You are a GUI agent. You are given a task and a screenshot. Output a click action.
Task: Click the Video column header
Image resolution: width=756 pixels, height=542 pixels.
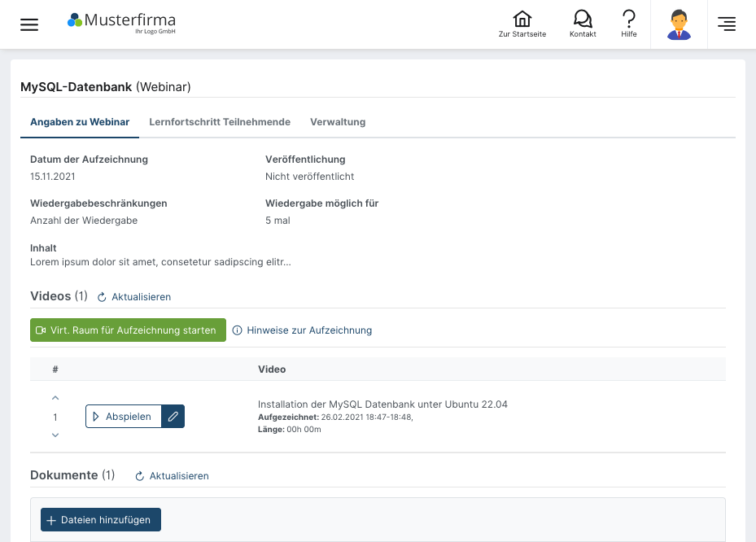click(x=272, y=369)
